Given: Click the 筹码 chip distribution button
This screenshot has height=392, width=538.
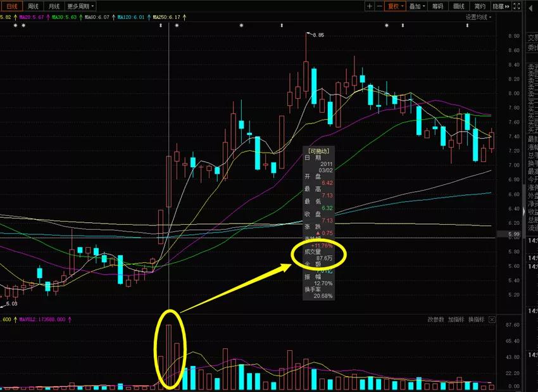Looking at the screenshot, I should click(x=438, y=6).
